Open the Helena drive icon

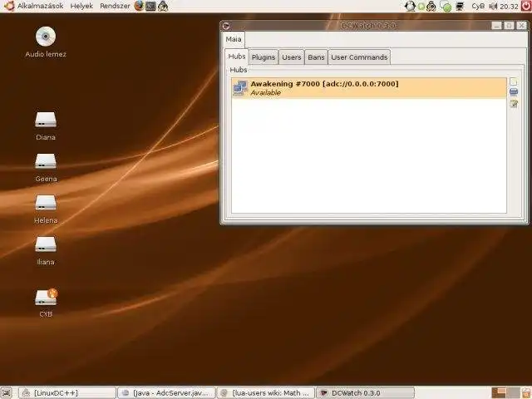tap(46, 203)
